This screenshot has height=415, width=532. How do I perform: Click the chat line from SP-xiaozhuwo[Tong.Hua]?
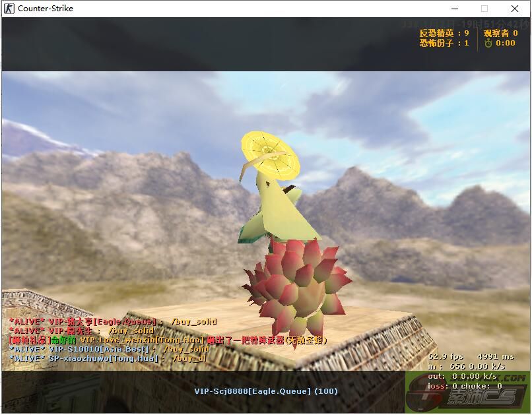(108, 358)
